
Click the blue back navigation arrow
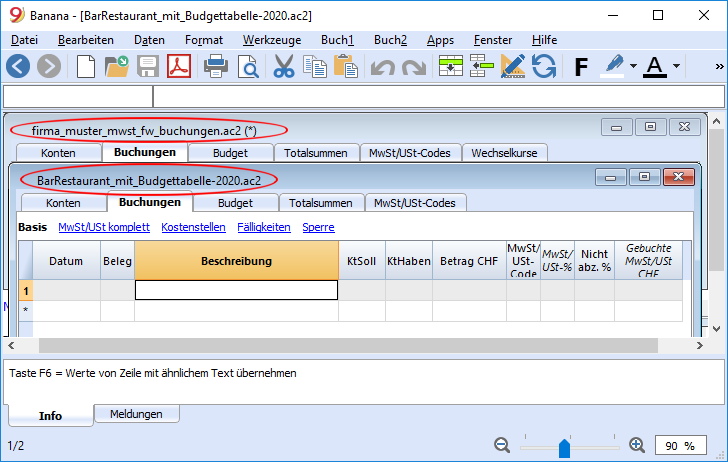click(x=18, y=66)
